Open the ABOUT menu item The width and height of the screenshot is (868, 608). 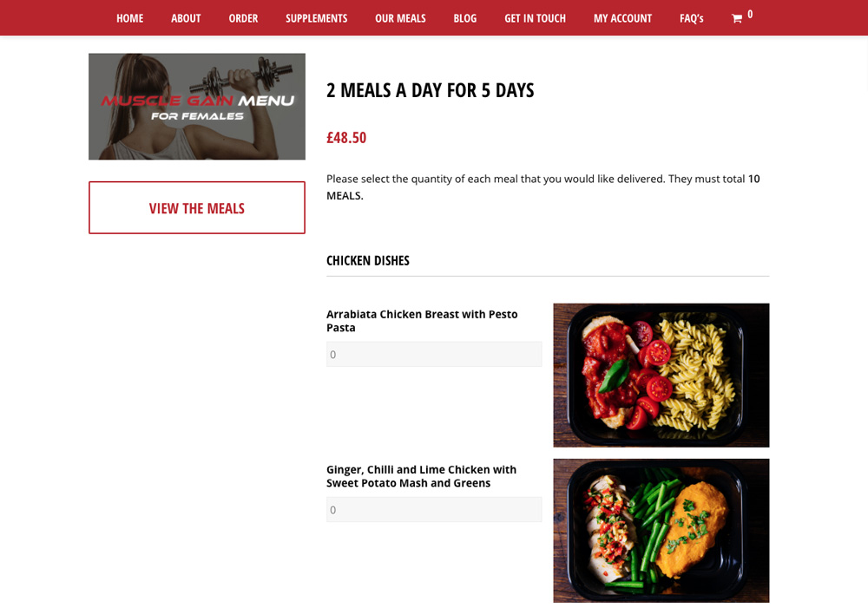(186, 18)
